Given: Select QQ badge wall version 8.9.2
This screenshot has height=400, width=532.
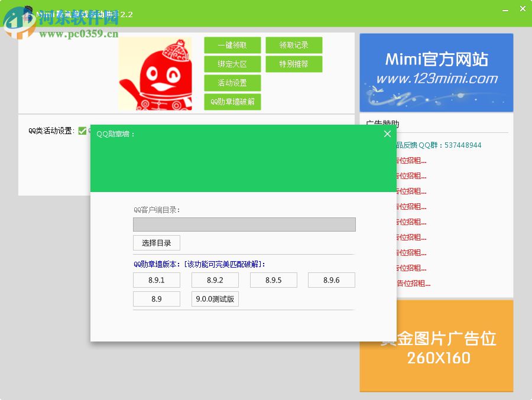Looking at the screenshot, I should pyautogui.click(x=215, y=280).
